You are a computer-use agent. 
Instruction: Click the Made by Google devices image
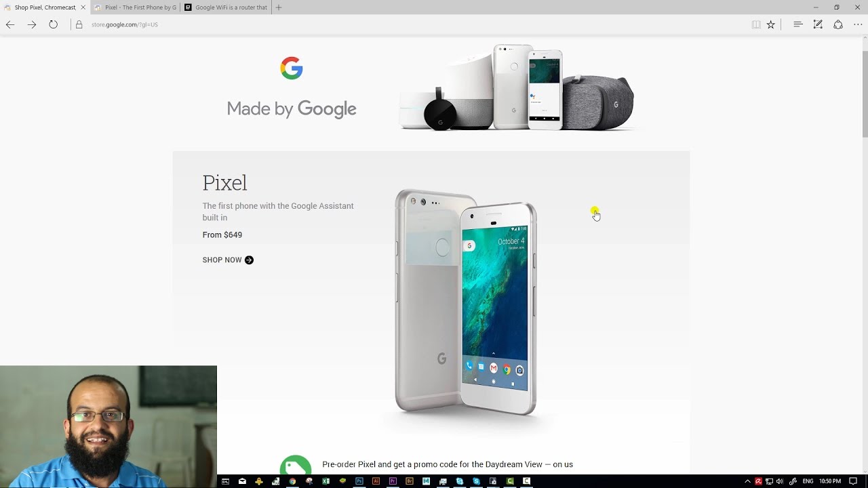(x=517, y=87)
